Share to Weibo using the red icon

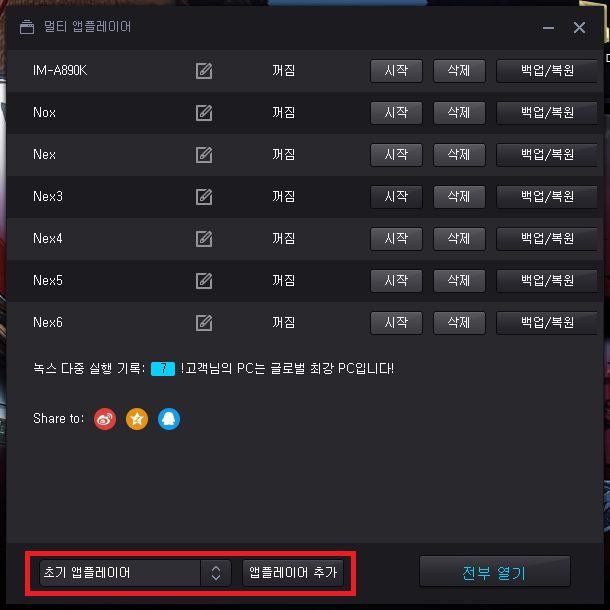click(x=105, y=419)
